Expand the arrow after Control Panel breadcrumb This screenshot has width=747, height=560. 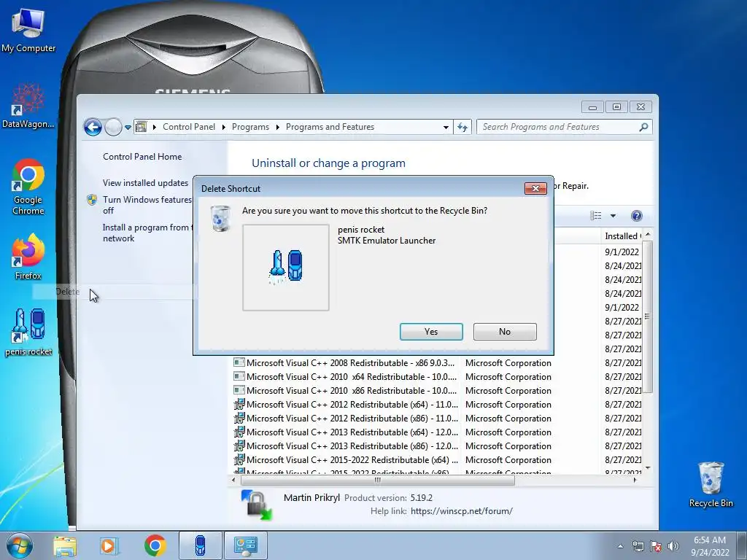point(223,127)
